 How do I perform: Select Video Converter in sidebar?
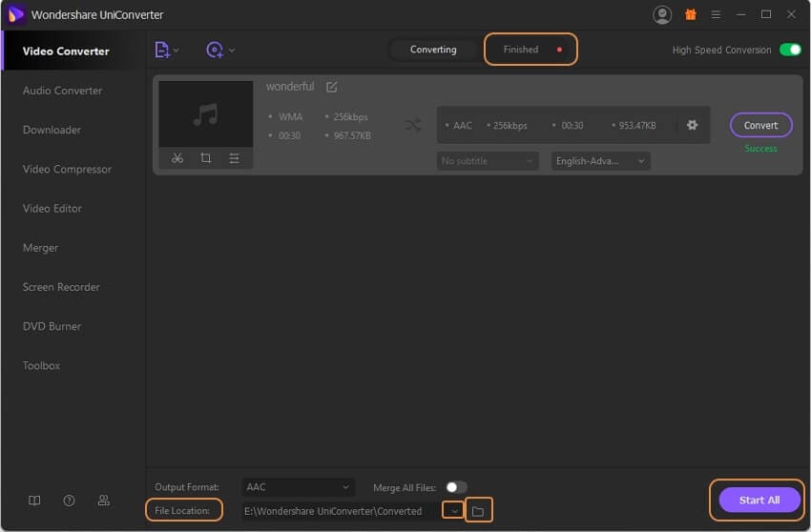click(x=66, y=51)
